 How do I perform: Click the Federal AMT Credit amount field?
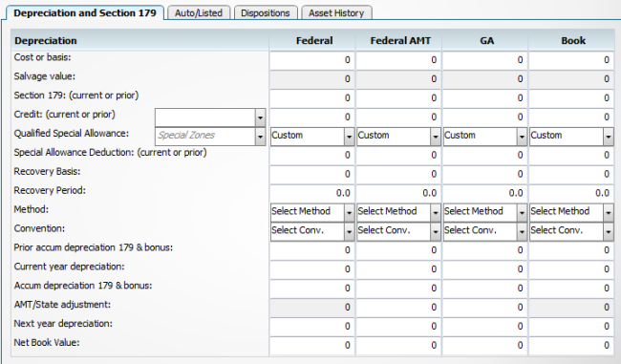pyautogui.click(x=398, y=118)
